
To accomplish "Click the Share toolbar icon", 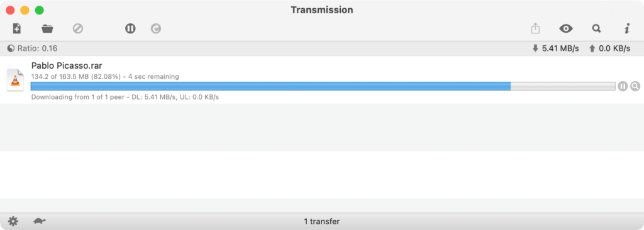I will (x=535, y=28).
